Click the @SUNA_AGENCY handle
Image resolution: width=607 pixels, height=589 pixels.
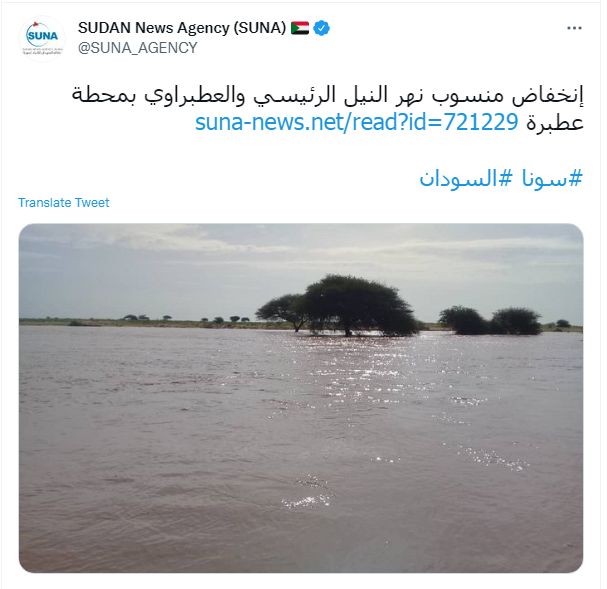tap(137, 48)
